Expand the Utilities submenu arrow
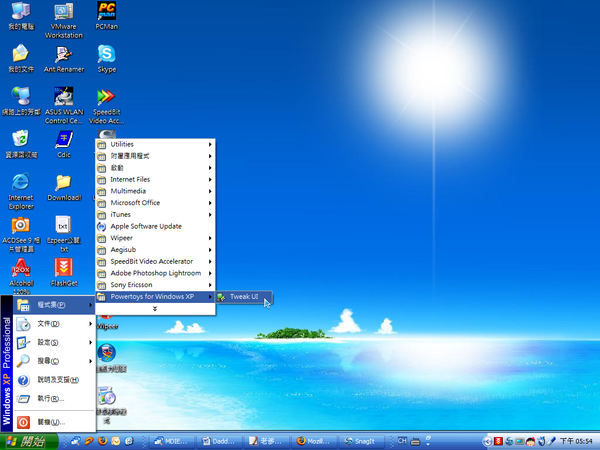 [x=210, y=145]
